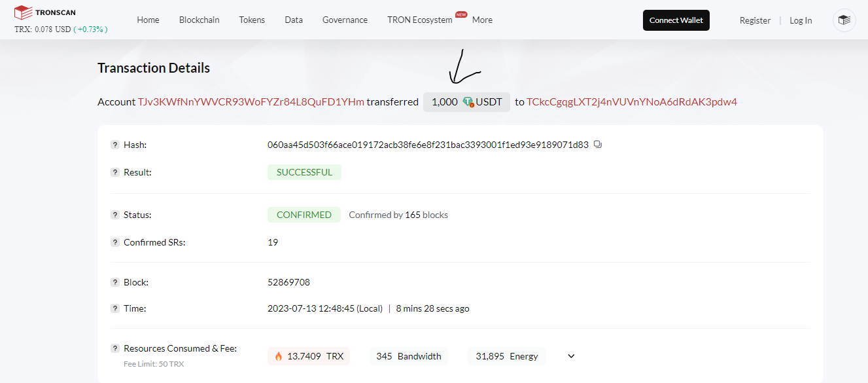Click the help icon beside Hash
This screenshot has width=868, height=383.
pos(115,145)
